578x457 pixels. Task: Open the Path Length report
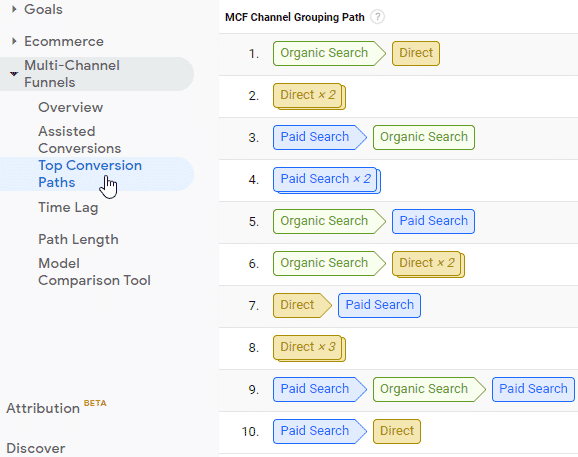coord(78,240)
